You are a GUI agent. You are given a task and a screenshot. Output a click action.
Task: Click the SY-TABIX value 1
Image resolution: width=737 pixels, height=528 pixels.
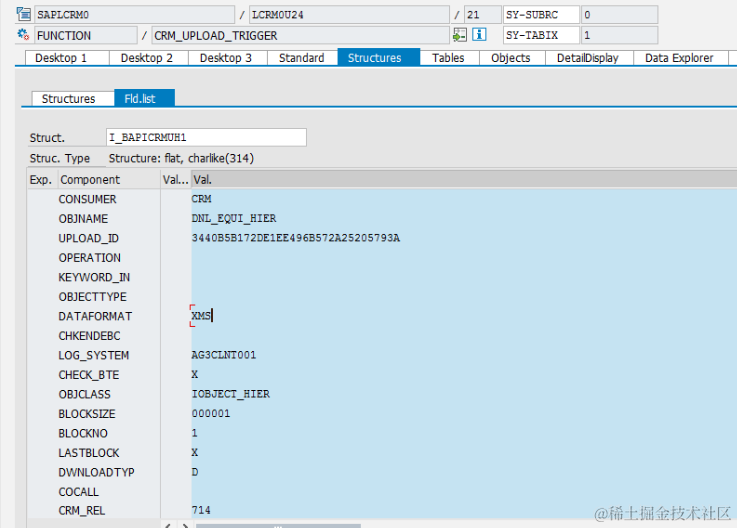(619, 35)
